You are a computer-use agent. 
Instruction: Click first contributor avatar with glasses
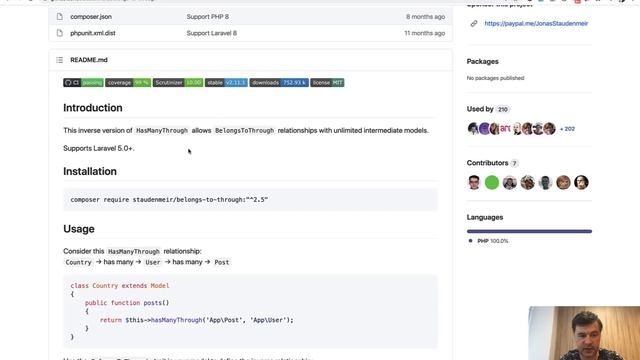(474, 182)
